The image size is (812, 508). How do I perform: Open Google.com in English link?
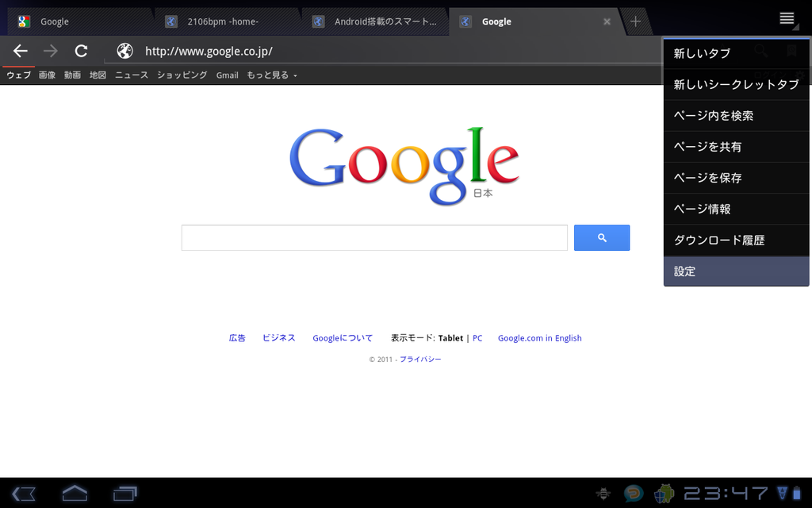[539, 338]
